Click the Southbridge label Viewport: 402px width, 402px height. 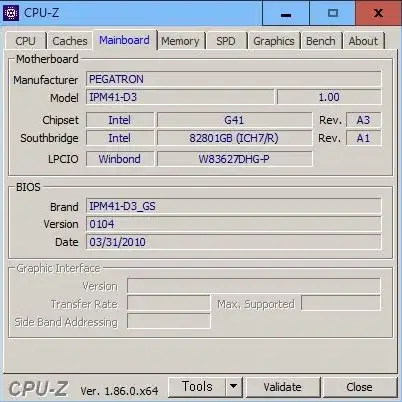coord(49,138)
